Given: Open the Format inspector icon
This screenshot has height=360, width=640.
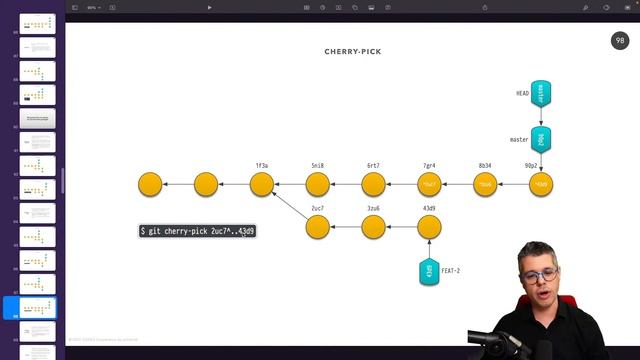Looking at the screenshot, I should point(586,7).
